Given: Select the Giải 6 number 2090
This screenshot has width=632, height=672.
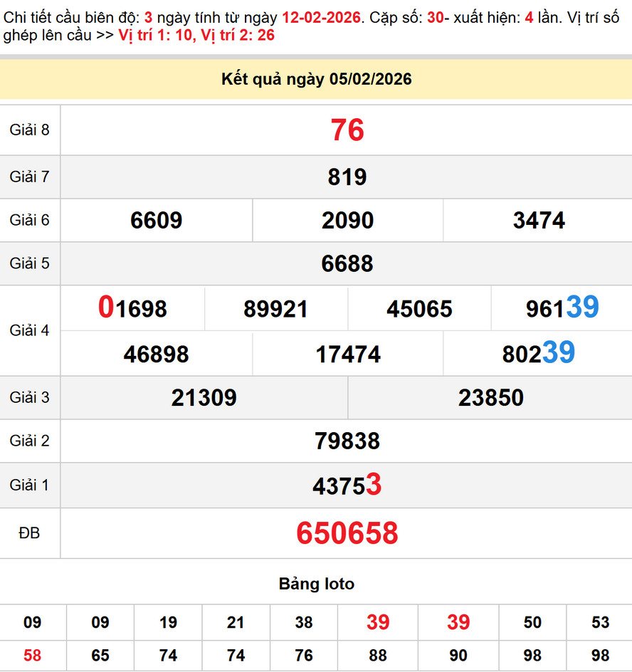Looking at the screenshot, I should pos(347,221).
